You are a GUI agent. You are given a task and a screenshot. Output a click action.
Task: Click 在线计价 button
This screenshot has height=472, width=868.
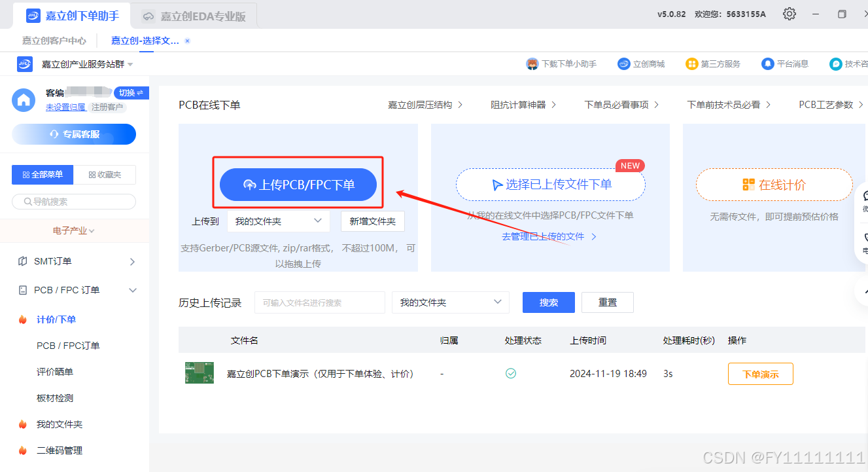coord(774,185)
